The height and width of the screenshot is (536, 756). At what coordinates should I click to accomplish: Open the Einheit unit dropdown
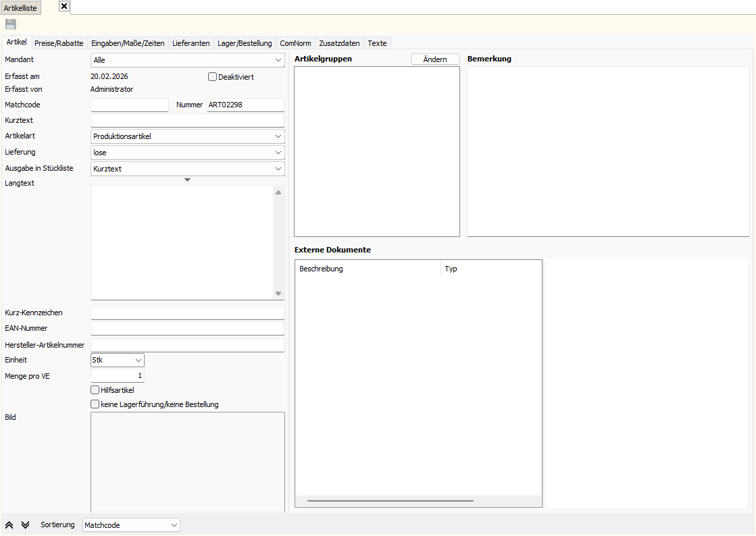[x=117, y=360]
